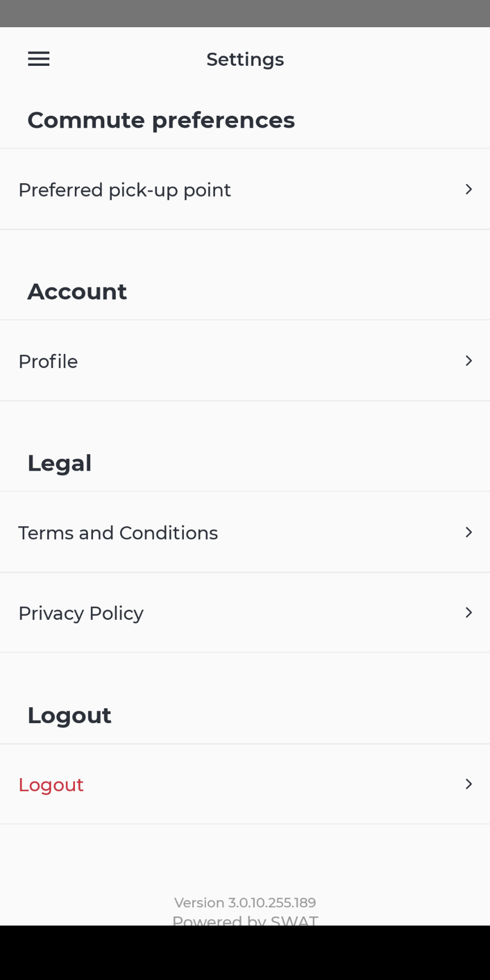Tap the black navigation bar at bottom
The width and height of the screenshot is (490, 980).
[x=245, y=953]
